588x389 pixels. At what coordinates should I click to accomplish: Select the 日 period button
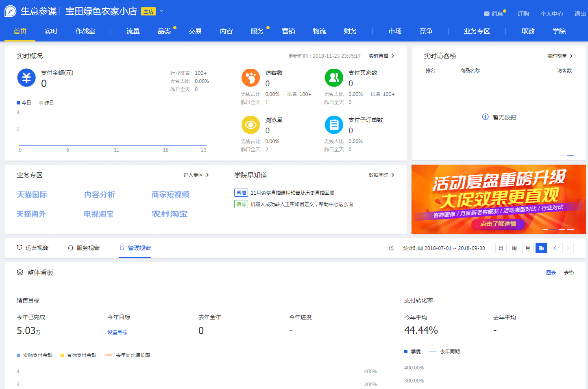(501, 248)
